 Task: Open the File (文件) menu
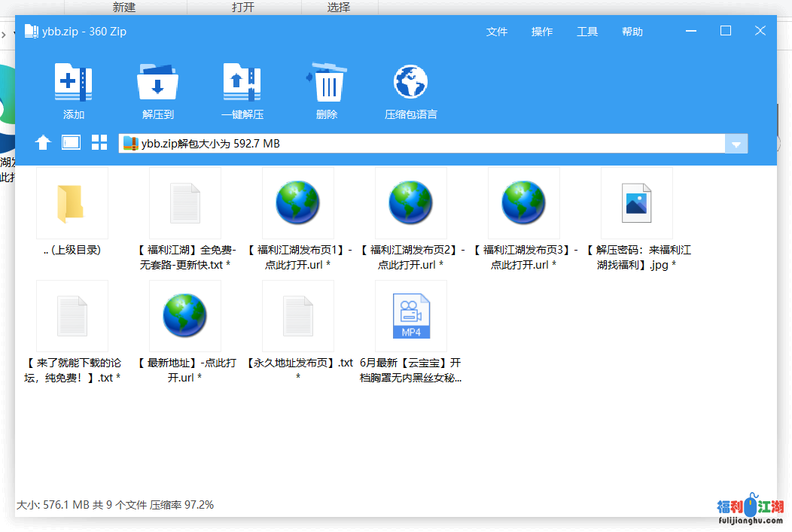point(497,32)
